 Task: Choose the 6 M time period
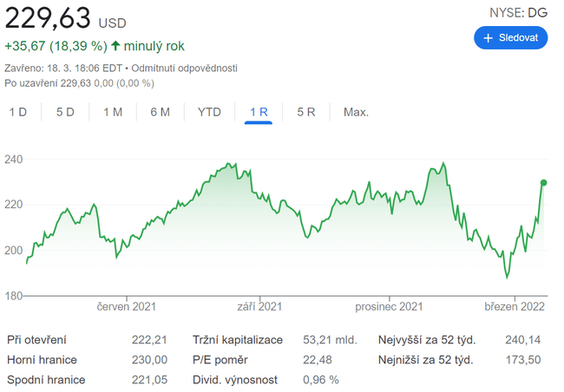[160, 112]
